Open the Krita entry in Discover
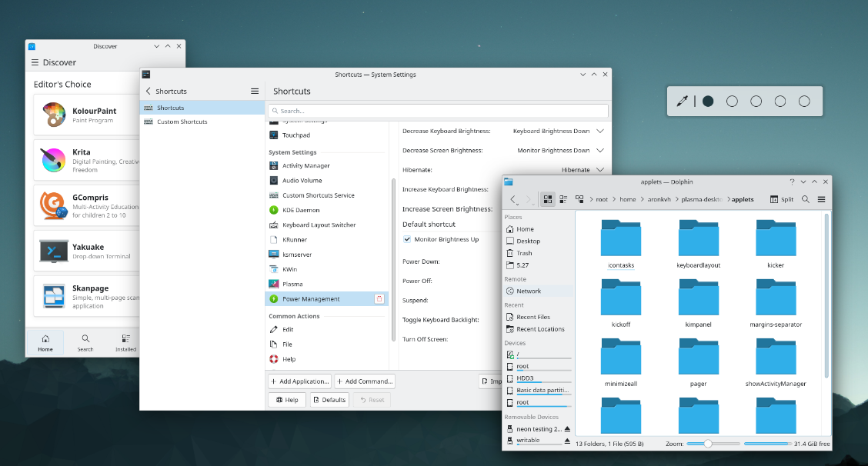This screenshot has height=466, width=868. [x=86, y=161]
